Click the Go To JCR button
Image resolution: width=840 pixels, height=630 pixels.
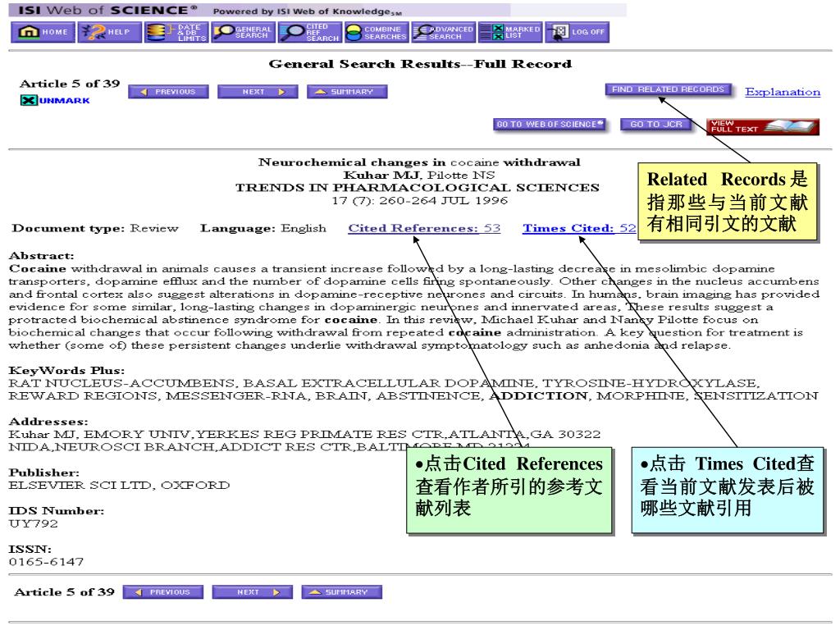656,125
